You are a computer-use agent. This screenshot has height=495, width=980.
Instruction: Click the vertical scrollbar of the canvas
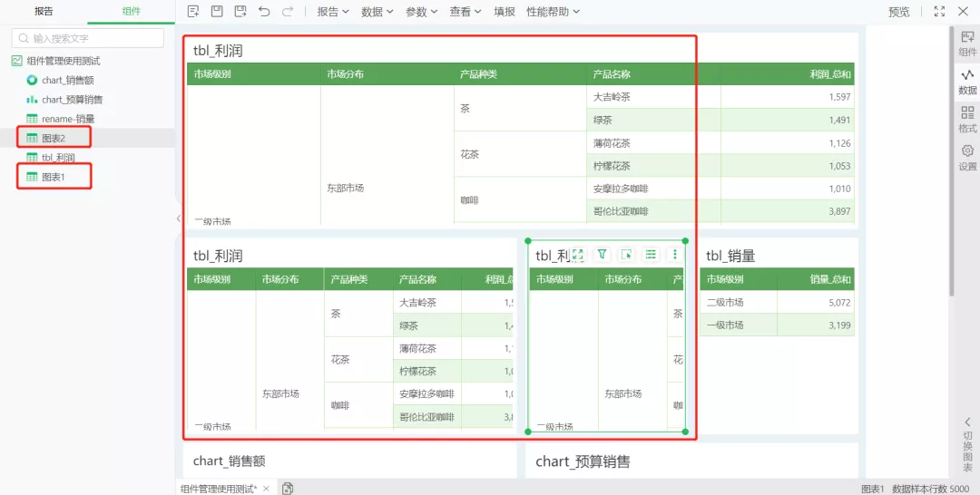[x=952, y=160]
